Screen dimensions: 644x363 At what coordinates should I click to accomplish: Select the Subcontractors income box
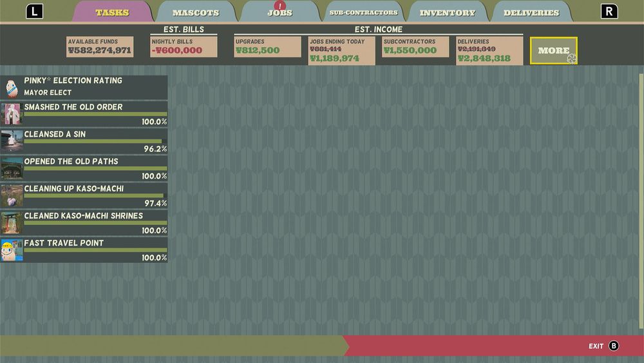point(415,46)
